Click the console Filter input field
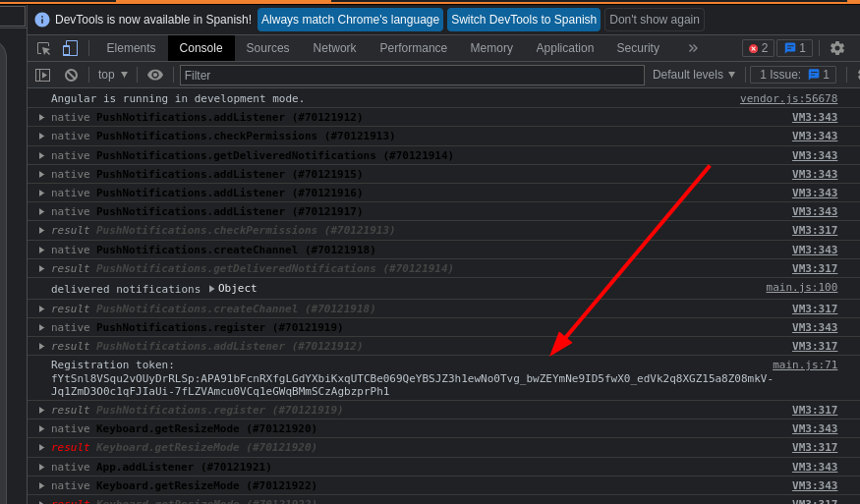 (x=411, y=75)
